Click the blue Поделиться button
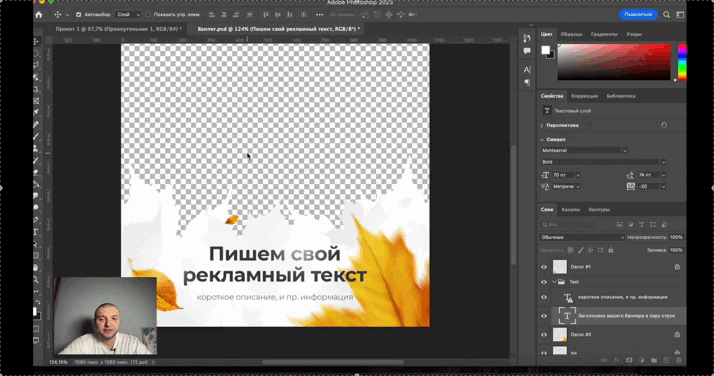Screen dimensions: 714x376 638,15
